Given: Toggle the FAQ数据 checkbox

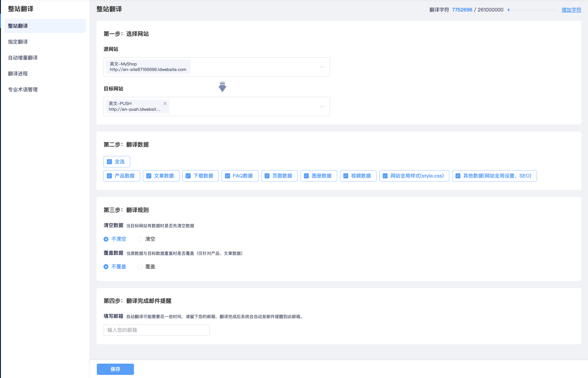Looking at the screenshot, I should point(227,176).
